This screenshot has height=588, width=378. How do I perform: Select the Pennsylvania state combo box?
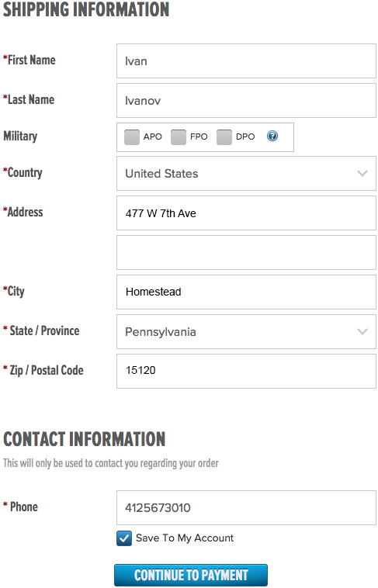pyautogui.click(x=246, y=331)
